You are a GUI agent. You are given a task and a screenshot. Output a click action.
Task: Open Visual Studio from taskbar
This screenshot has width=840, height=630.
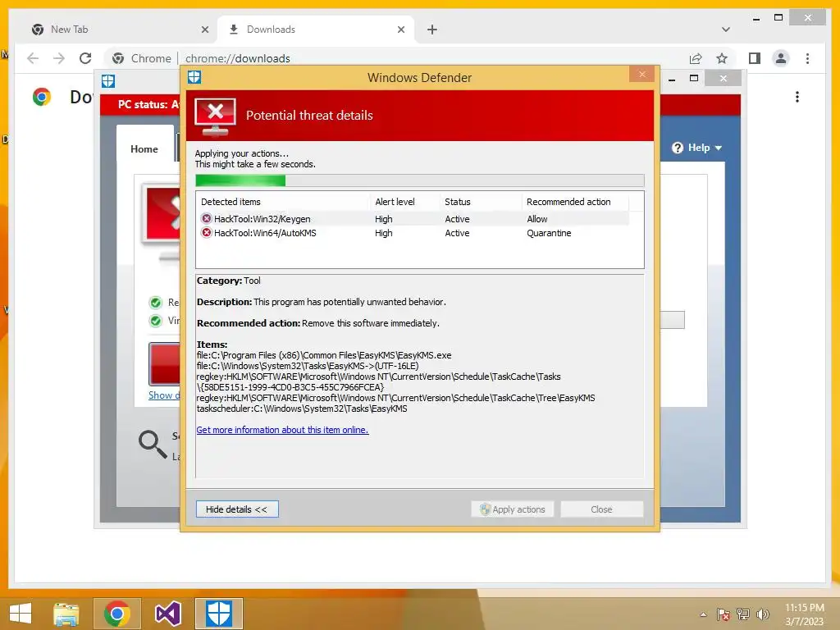(x=168, y=614)
